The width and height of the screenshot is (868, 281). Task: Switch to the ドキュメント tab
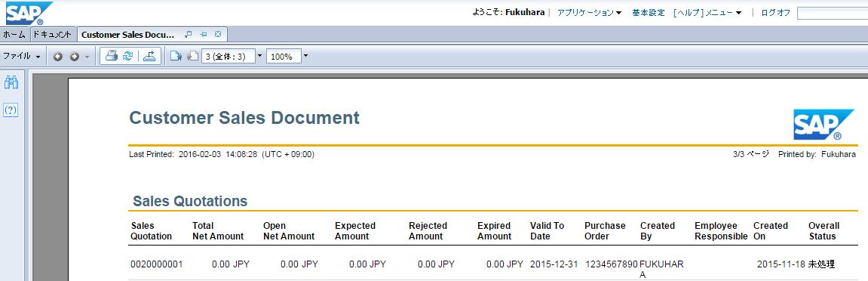(x=52, y=34)
